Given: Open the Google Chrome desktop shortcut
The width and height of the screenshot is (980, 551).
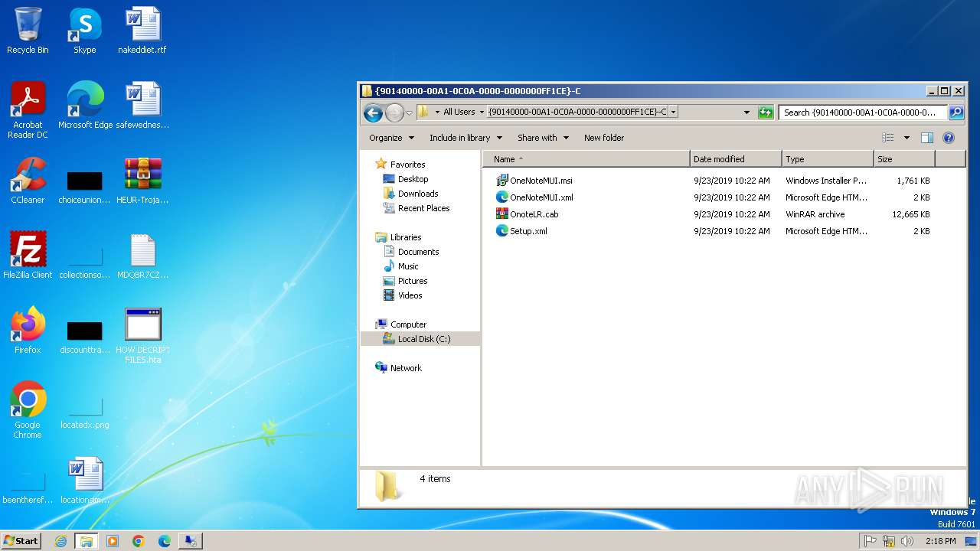Looking at the screenshot, I should [28, 410].
